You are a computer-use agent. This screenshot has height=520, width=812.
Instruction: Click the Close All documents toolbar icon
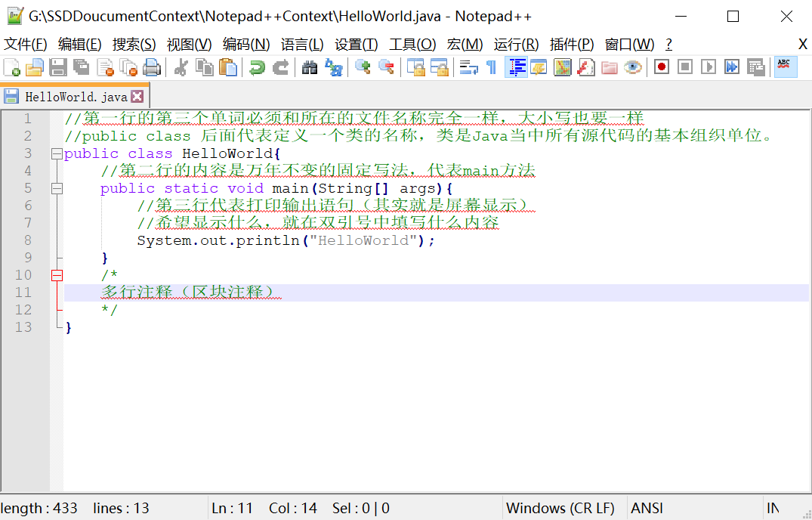(x=128, y=67)
